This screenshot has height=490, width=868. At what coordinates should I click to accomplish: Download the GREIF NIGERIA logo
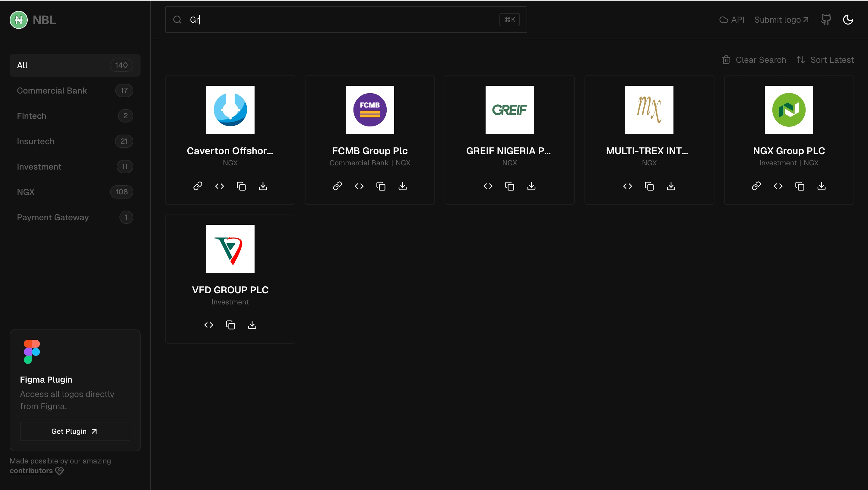point(531,186)
